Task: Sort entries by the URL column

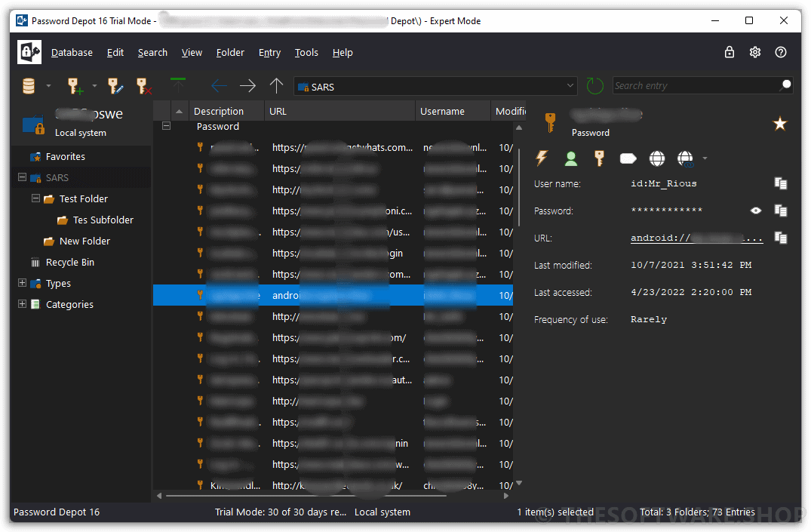Action: pos(340,111)
